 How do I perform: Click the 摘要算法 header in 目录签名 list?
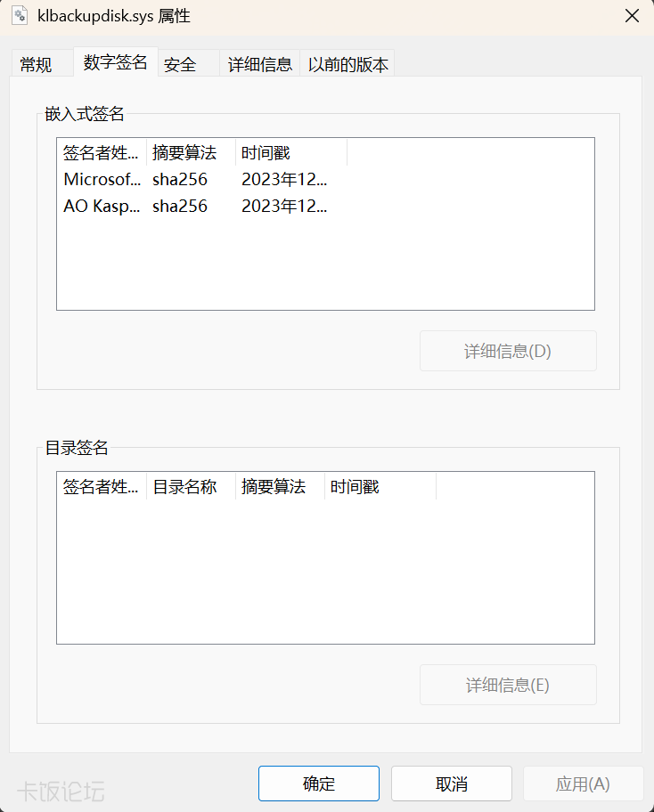click(x=267, y=486)
